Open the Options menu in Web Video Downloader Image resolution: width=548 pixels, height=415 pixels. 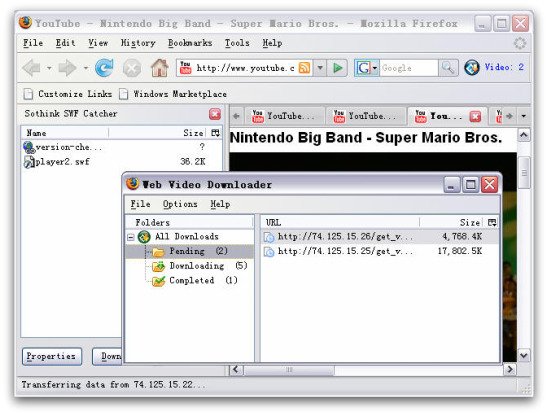pos(180,204)
